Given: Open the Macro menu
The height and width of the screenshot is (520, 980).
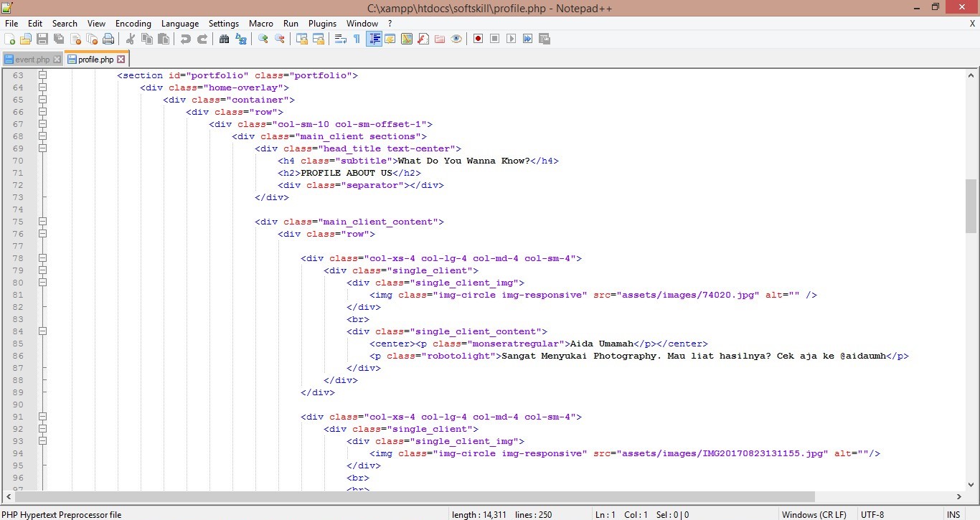Looking at the screenshot, I should pyautogui.click(x=261, y=24).
